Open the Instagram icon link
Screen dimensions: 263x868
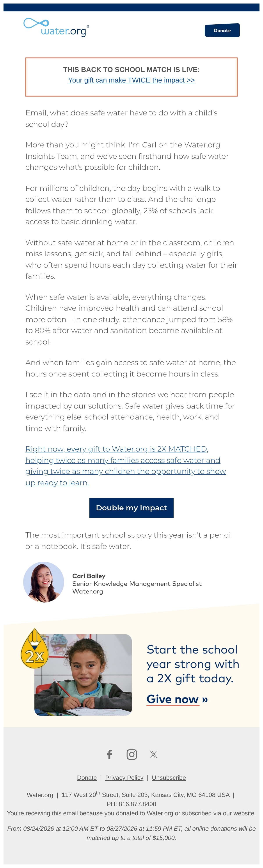point(132,754)
